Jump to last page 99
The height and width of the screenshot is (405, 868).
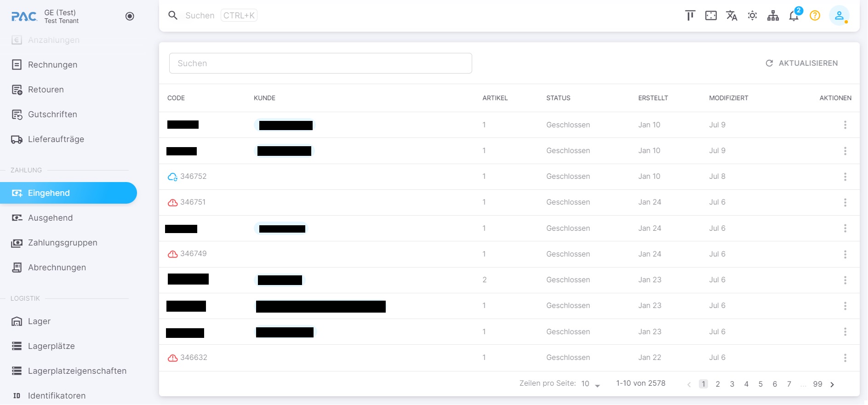817,384
